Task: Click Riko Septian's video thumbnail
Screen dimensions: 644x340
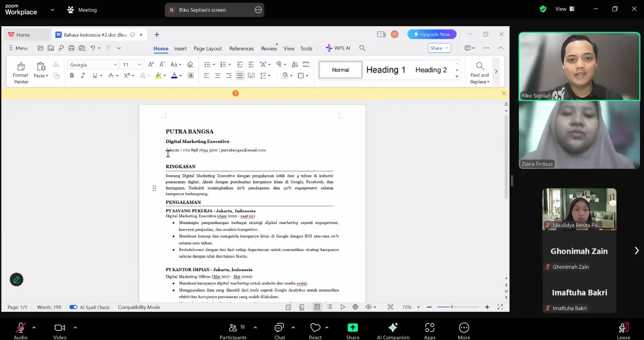Action: click(x=580, y=66)
